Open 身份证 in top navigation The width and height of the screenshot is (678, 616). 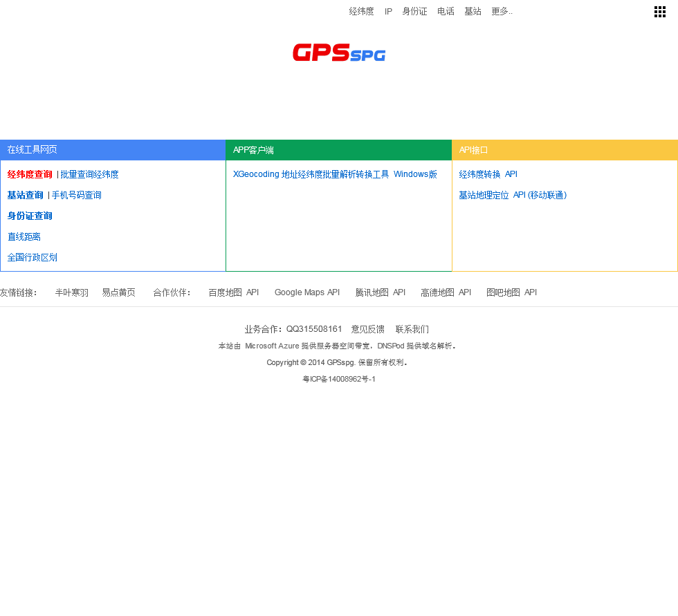pos(414,11)
